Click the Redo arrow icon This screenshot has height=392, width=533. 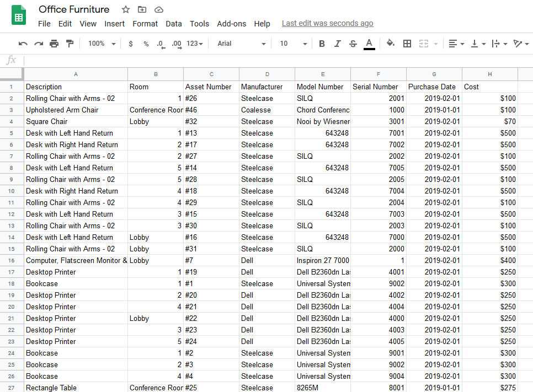pyautogui.click(x=39, y=44)
